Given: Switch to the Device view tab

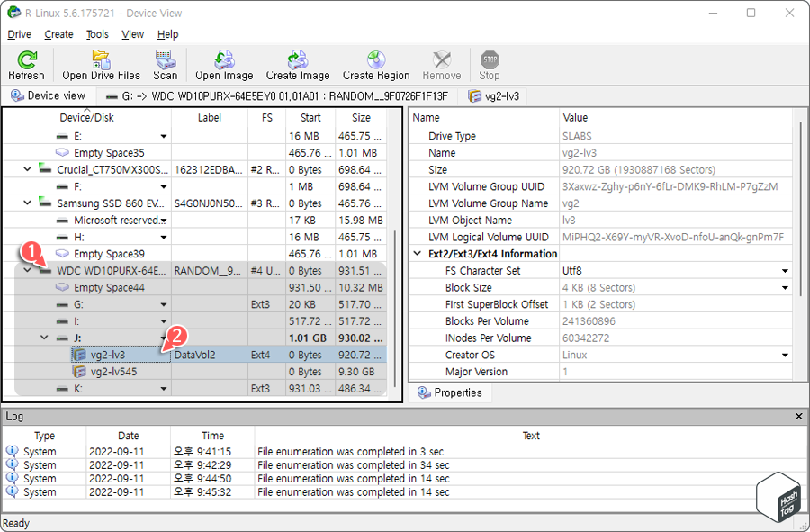Looking at the screenshot, I should [48, 95].
